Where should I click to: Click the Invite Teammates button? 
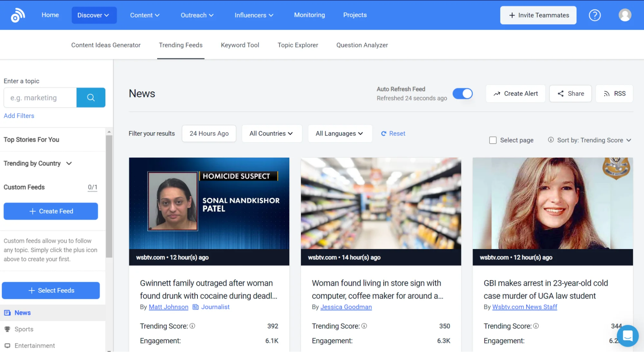tap(538, 15)
